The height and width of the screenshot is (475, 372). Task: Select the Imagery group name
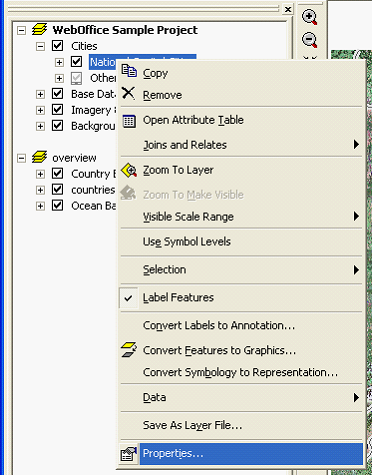click(x=93, y=110)
